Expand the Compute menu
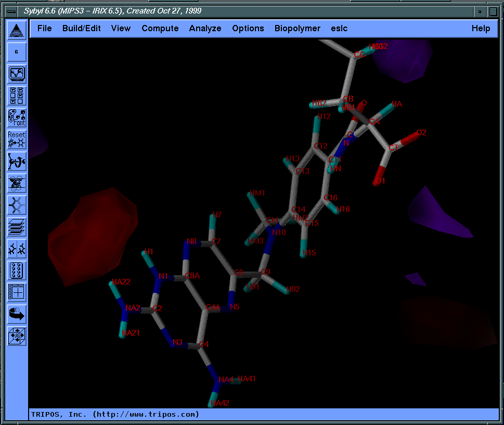The image size is (504, 425). (x=160, y=29)
